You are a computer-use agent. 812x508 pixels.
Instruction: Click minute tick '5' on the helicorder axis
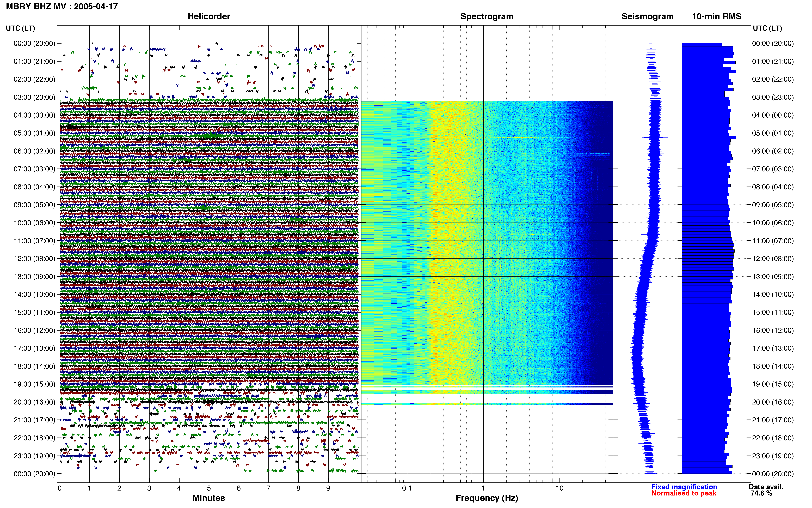(x=209, y=488)
